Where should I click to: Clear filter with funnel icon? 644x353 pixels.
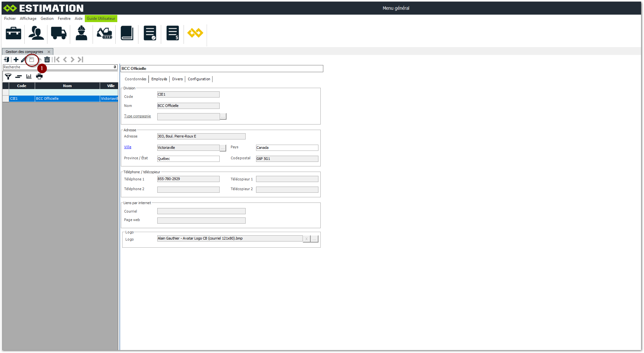point(8,76)
